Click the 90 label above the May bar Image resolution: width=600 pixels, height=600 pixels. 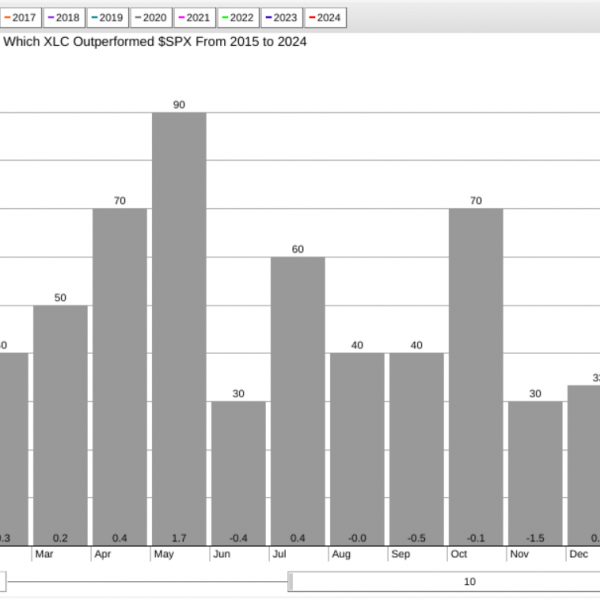pos(179,105)
